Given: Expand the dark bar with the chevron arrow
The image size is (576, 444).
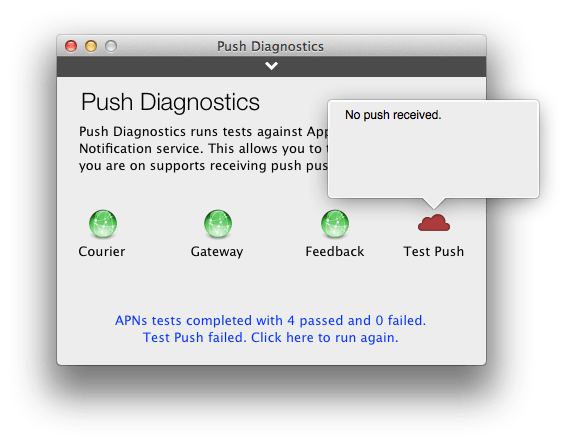Looking at the screenshot, I should tap(271, 66).
